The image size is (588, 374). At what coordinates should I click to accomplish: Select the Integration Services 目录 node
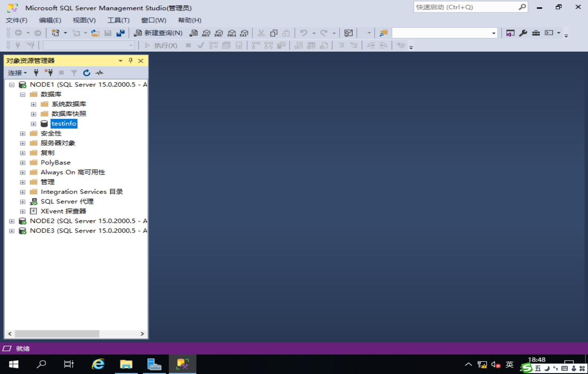(82, 192)
